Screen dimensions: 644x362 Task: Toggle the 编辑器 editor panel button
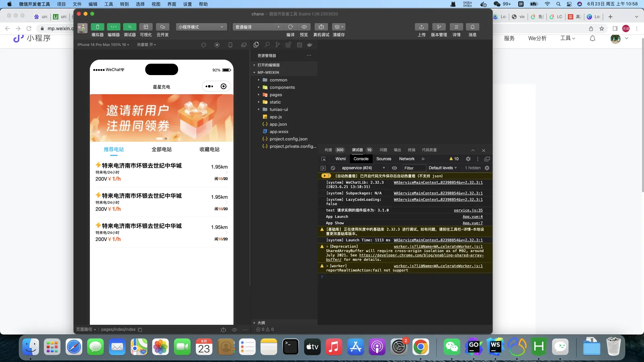pyautogui.click(x=113, y=27)
